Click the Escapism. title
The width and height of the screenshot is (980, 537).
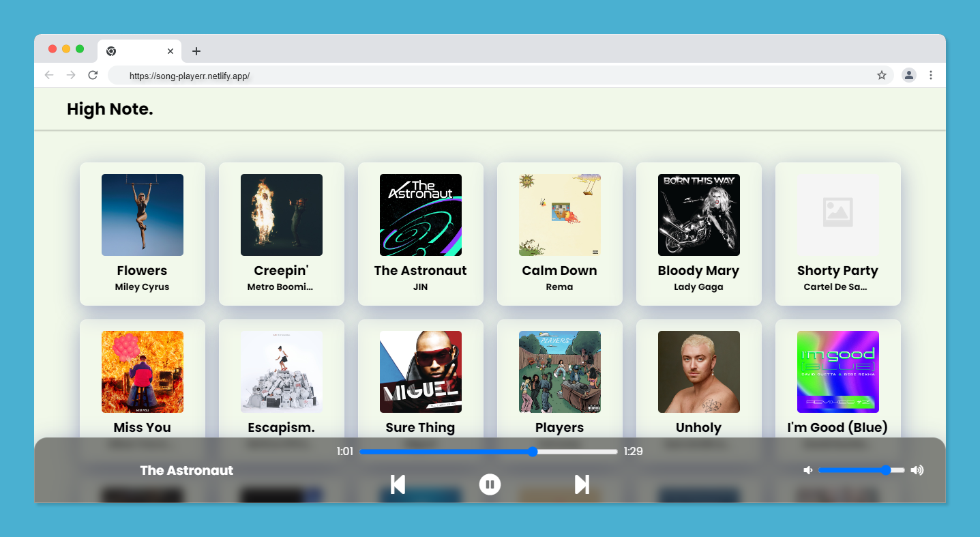[281, 428]
